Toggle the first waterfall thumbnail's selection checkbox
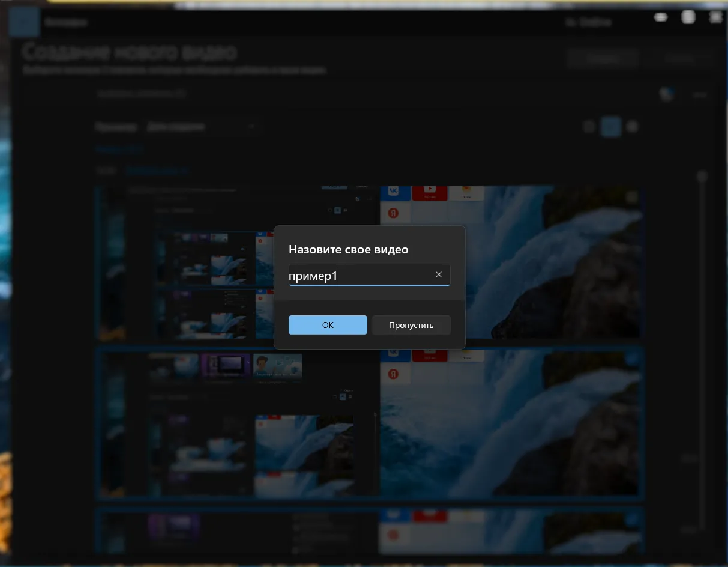 631,197
